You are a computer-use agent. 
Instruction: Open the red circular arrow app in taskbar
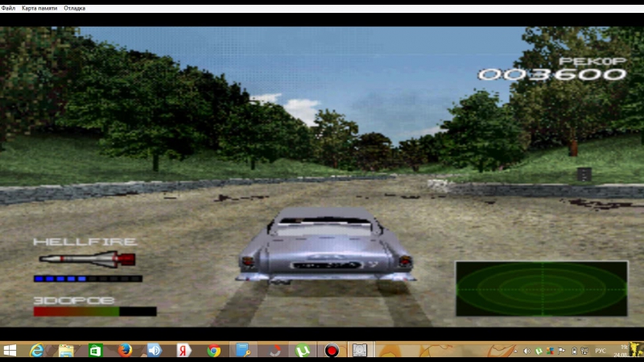[x=275, y=351]
